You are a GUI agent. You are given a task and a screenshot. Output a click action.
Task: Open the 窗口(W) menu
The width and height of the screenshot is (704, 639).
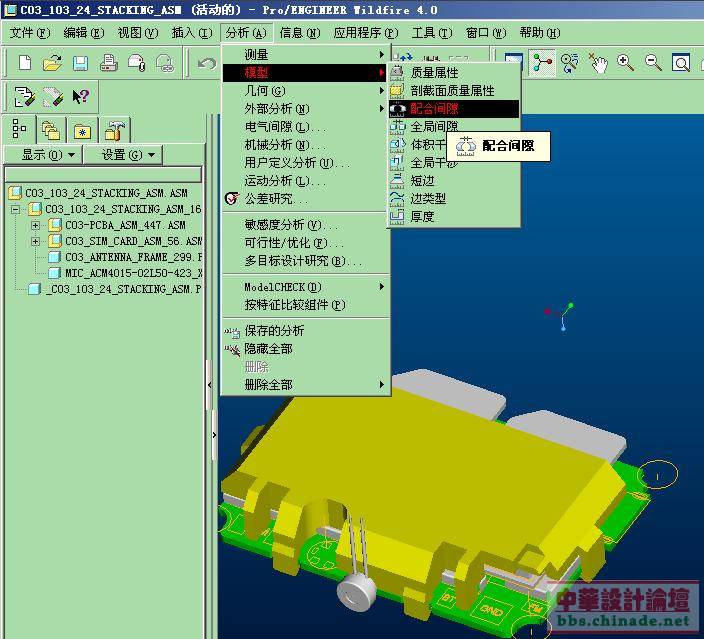(x=486, y=33)
